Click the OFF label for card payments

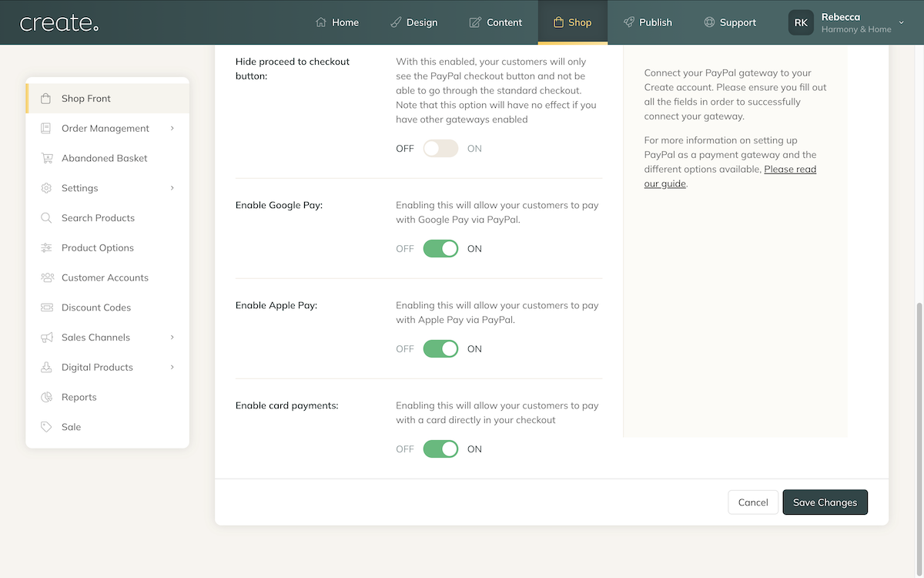click(405, 449)
